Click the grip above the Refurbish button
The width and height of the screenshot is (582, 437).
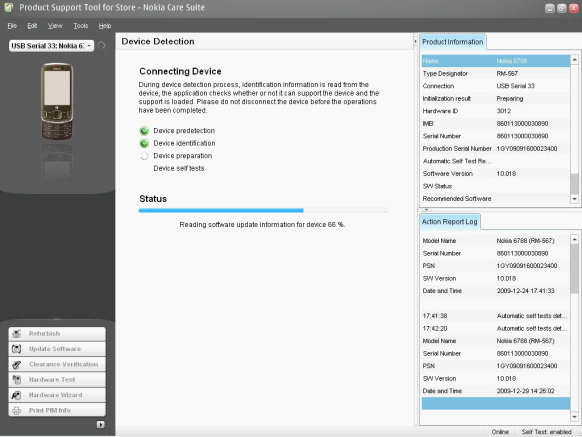click(x=57, y=319)
